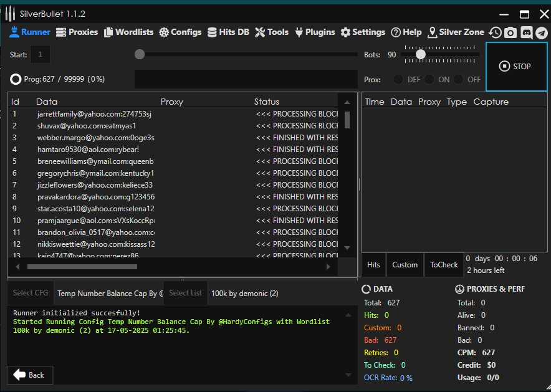Open the Help section
Screen dimensions: 551x392
pos(406,32)
